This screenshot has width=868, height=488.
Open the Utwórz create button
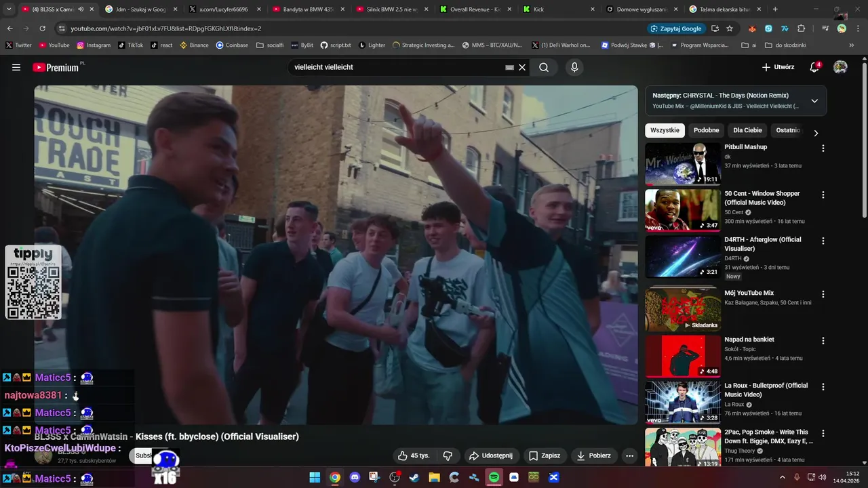click(778, 67)
